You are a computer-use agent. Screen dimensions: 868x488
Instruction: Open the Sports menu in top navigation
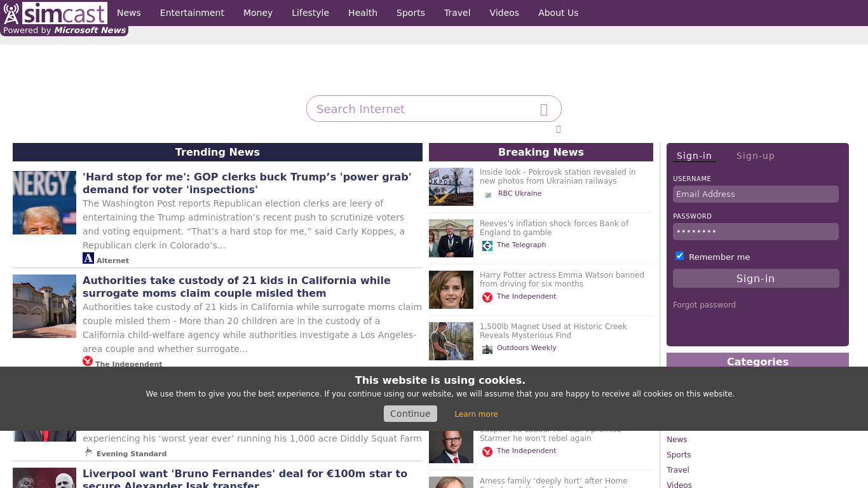click(x=410, y=13)
